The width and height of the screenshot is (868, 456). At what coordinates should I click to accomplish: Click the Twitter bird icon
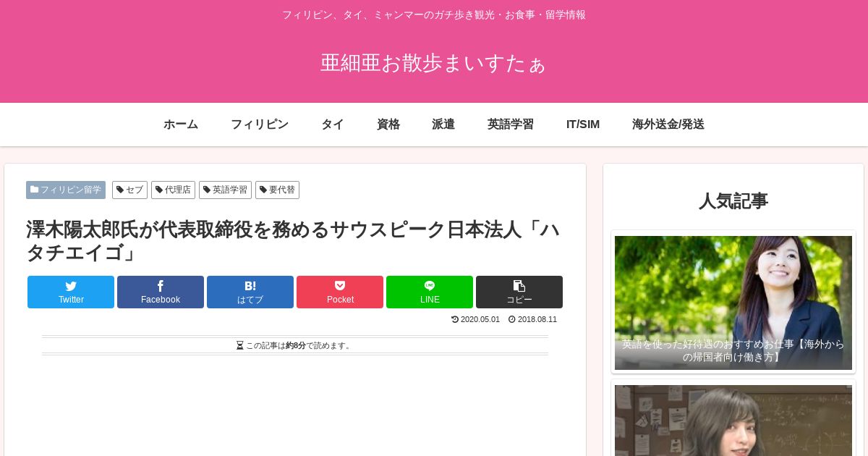[x=71, y=286]
